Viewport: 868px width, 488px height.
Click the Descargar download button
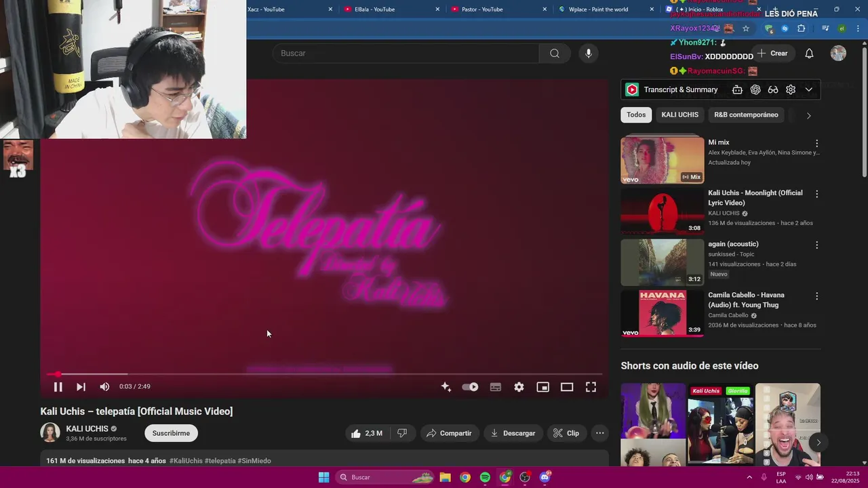(513, 433)
